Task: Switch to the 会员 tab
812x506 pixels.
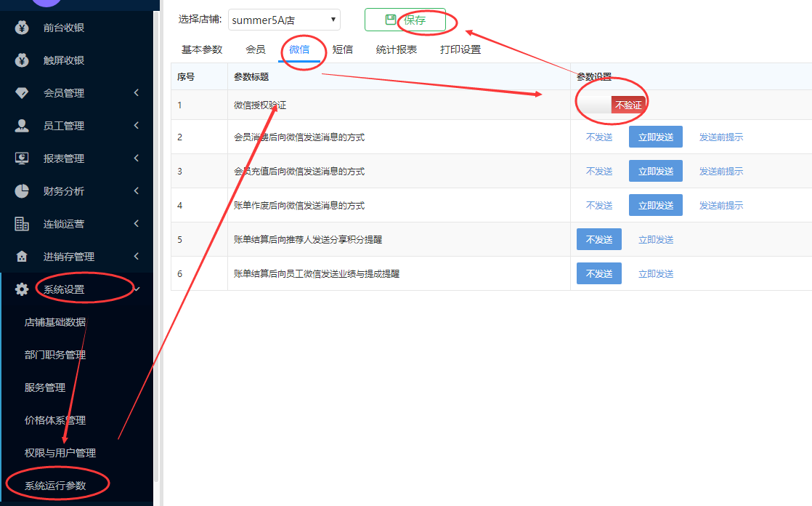Action: tap(256, 49)
